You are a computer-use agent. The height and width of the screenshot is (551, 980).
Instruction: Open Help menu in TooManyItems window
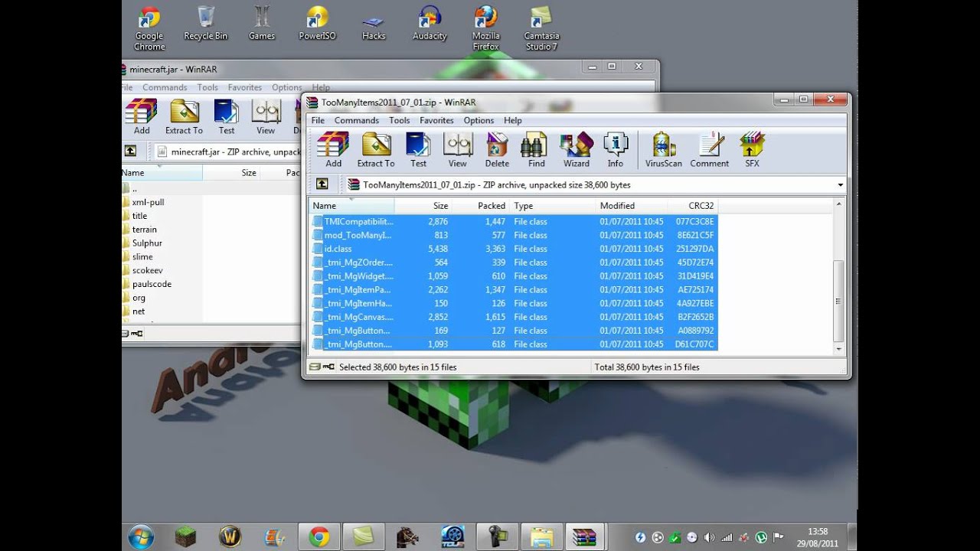[512, 120]
